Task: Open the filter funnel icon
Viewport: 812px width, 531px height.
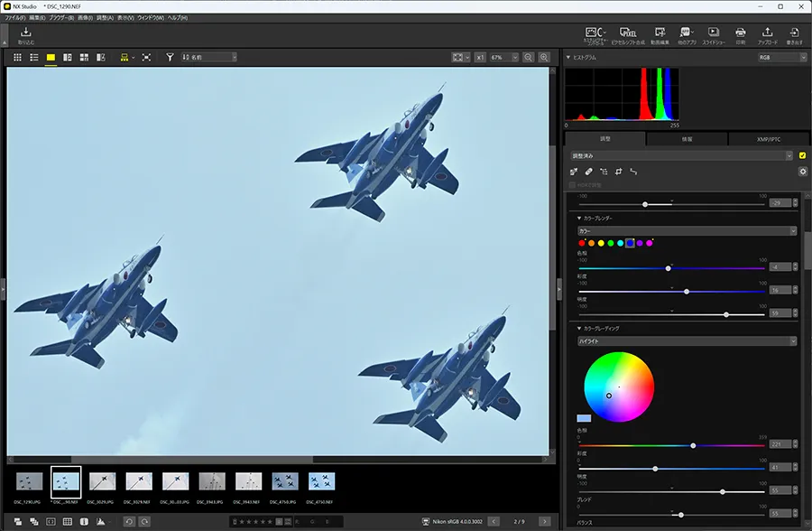Action: [x=170, y=57]
